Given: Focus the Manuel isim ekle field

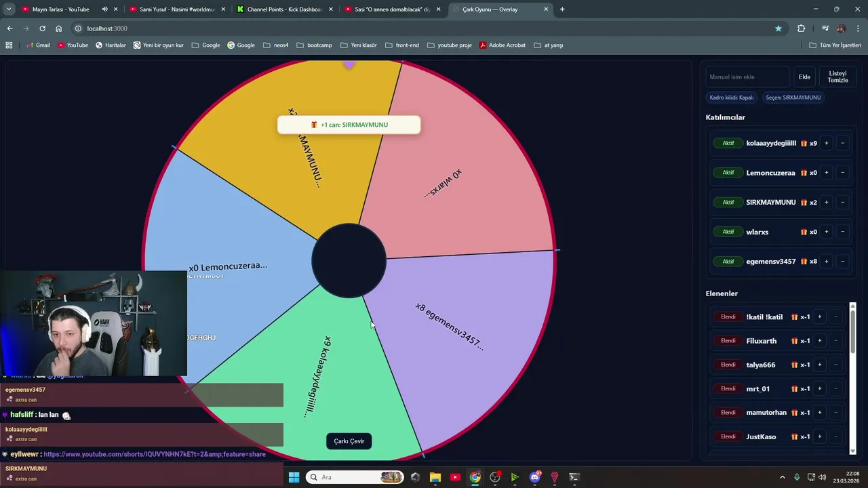Looking at the screenshot, I should [x=747, y=77].
